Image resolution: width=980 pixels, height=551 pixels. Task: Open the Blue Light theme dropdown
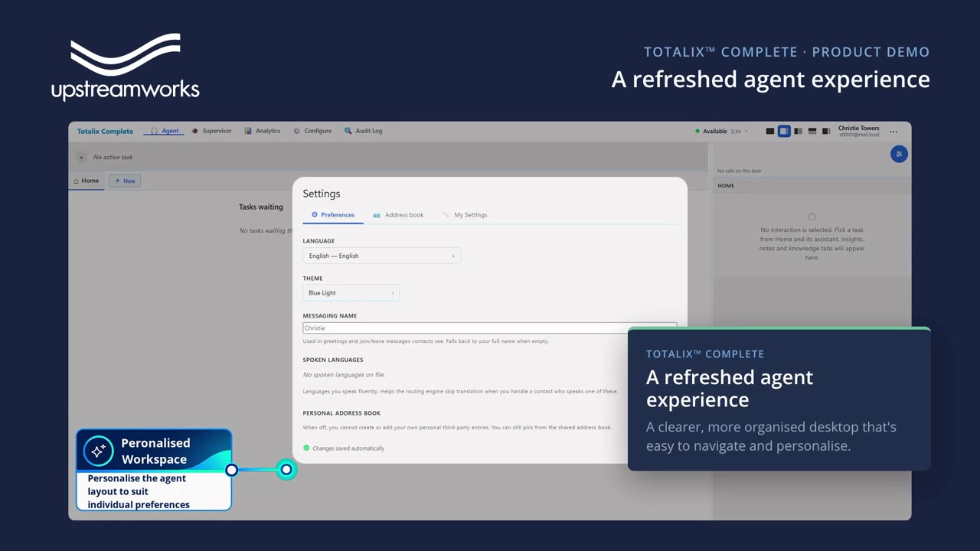tap(351, 292)
